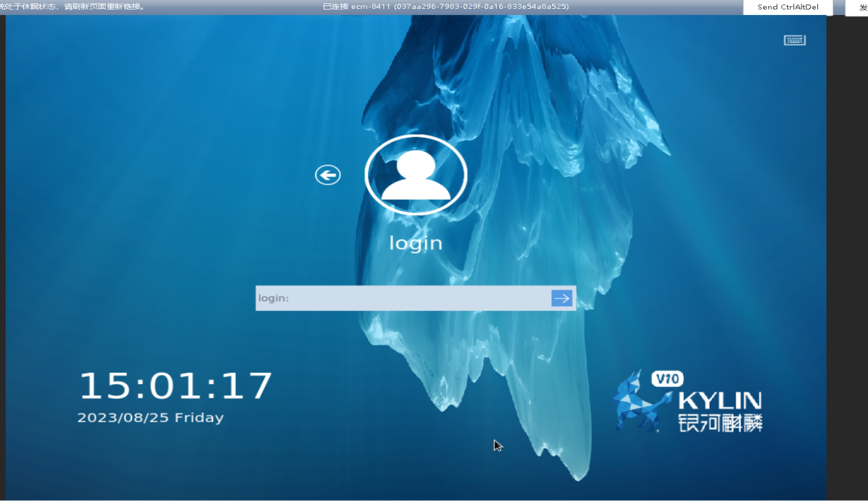Image resolution: width=868 pixels, height=501 pixels.
Task: Submit login with the blue arrow button
Action: (562, 298)
